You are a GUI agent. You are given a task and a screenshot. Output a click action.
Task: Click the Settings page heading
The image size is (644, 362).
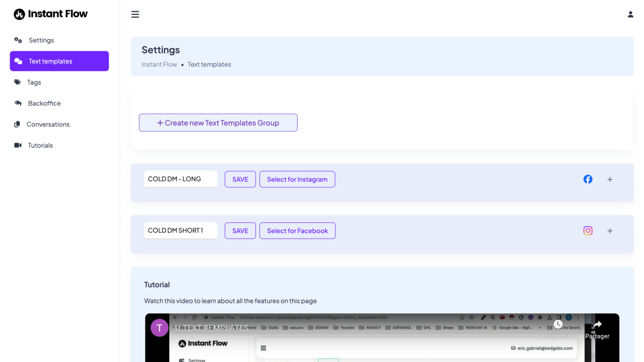click(161, 50)
